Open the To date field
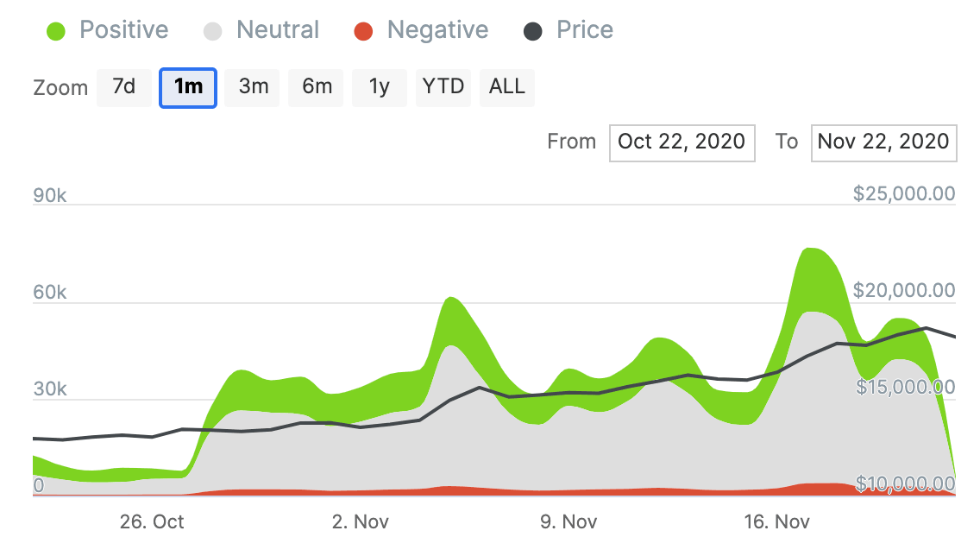 tap(883, 142)
